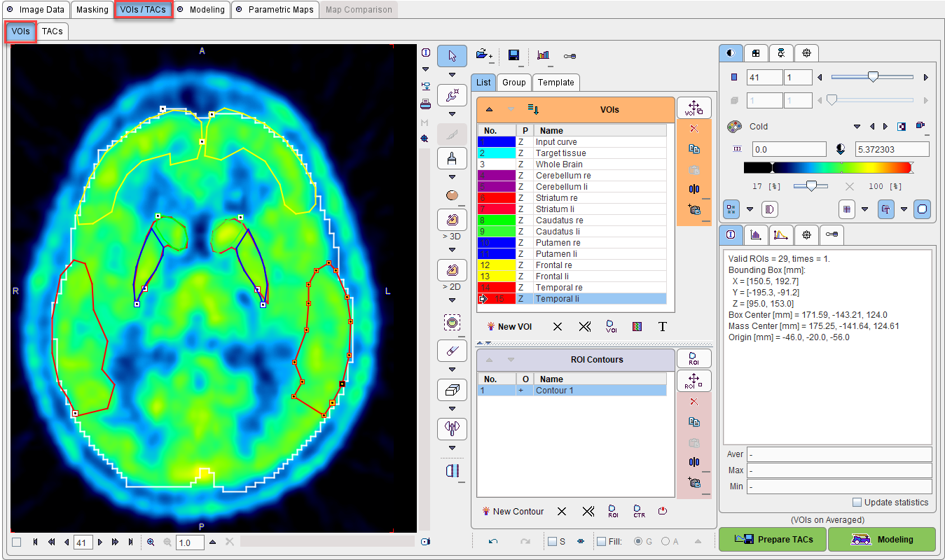The height and width of the screenshot is (560, 945).
Task: Open the Masking tab
Action: [x=92, y=10]
